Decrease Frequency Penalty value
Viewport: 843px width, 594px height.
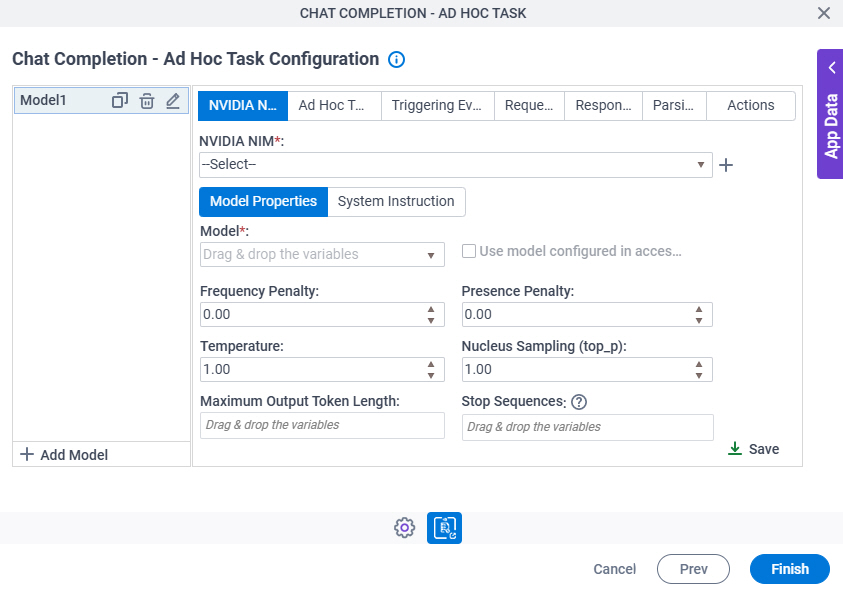coord(431,320)
